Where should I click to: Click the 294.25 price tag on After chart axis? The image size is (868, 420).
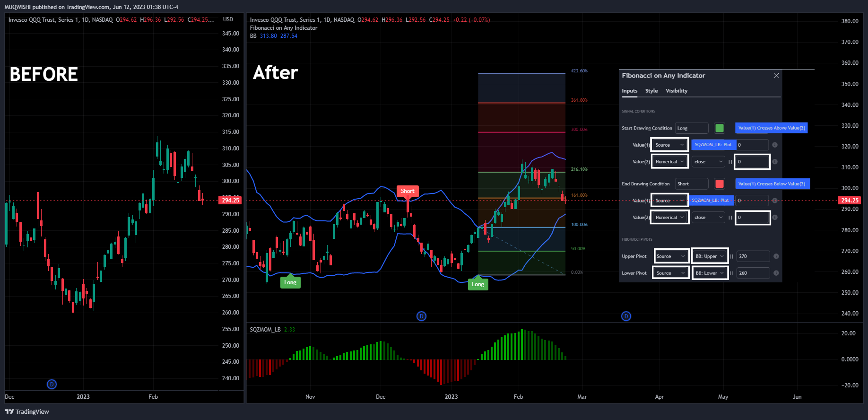pyautogui.click(x=850, y=201)
